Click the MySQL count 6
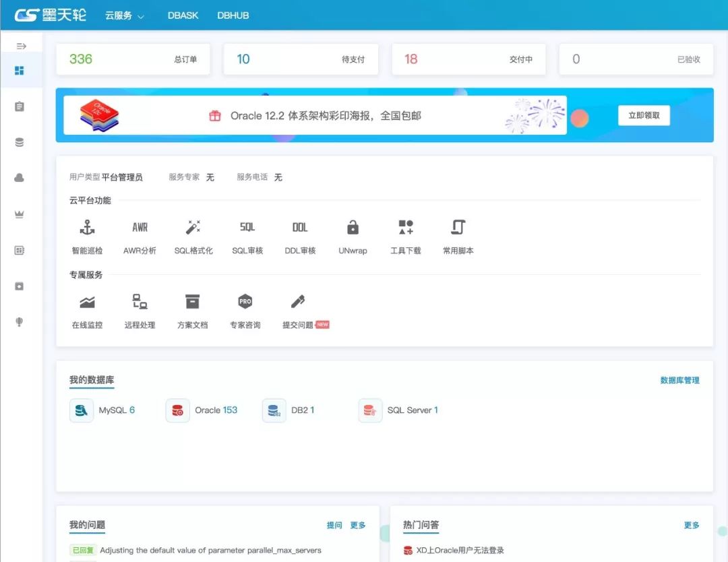 click(132, 410)
